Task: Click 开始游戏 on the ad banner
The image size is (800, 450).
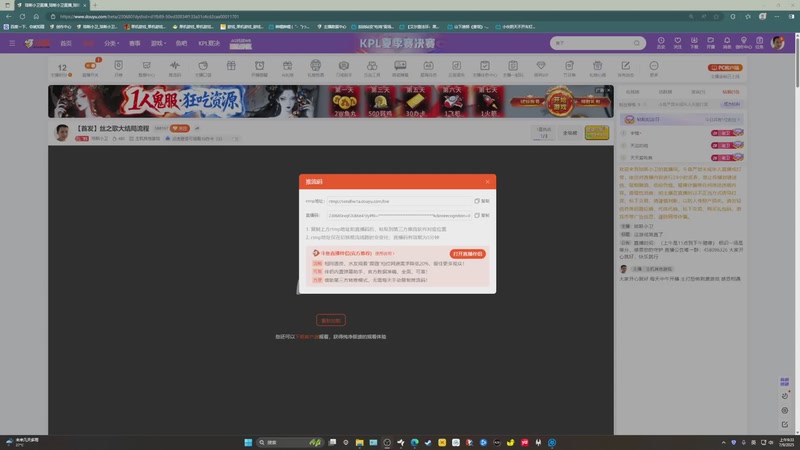Action: tap(560, 102)
